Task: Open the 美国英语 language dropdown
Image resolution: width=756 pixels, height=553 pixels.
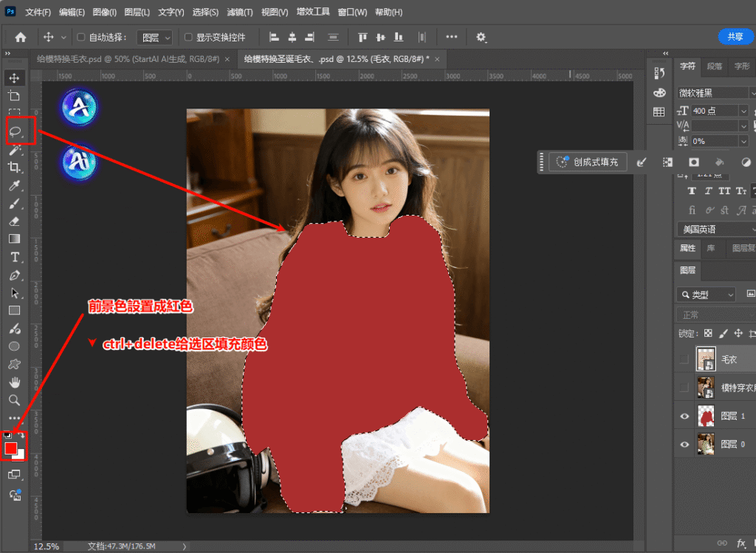Action: point(713,230)
